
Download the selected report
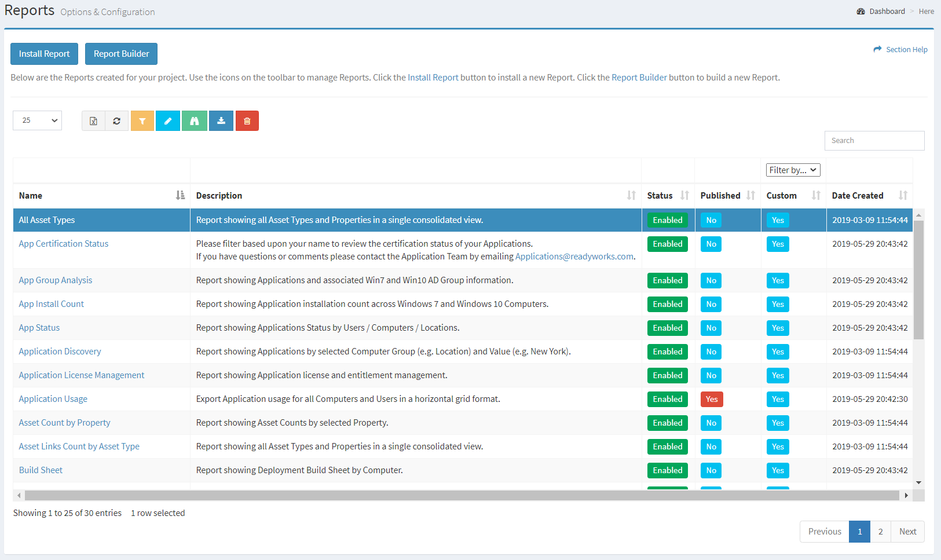[x=221, y=120]
